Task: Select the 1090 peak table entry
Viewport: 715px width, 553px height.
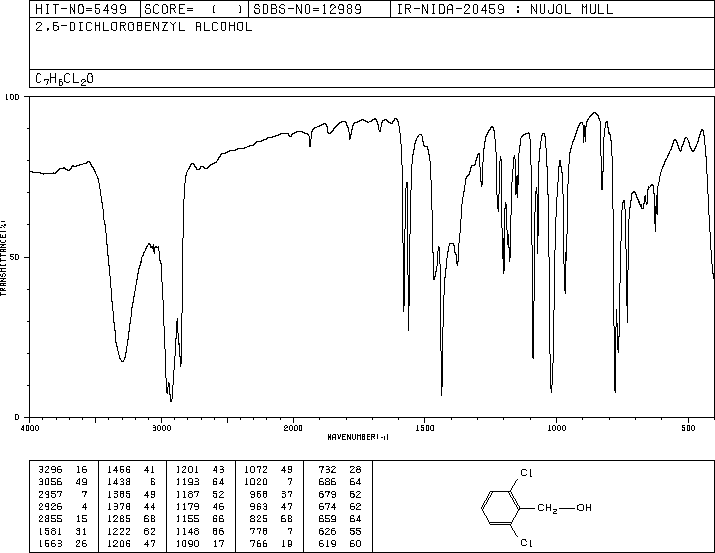Action: (187, 544)
